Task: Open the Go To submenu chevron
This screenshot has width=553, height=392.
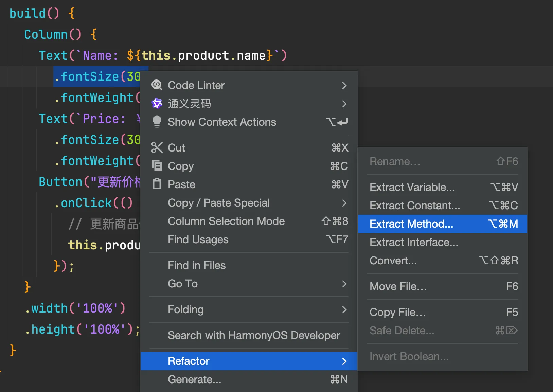Action: [x=344, y=284]
